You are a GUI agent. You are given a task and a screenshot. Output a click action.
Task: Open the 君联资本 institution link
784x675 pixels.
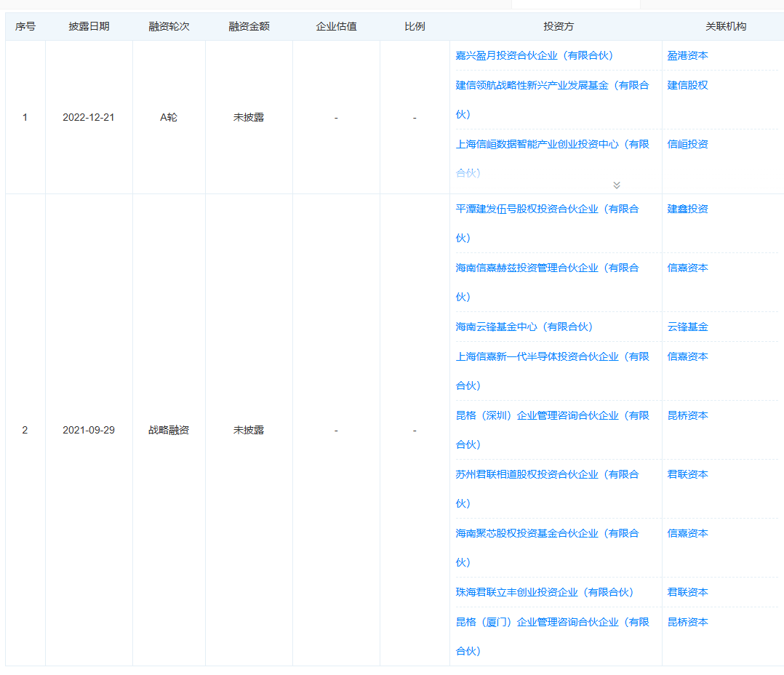pyautogui.click(x=687, y=474)
